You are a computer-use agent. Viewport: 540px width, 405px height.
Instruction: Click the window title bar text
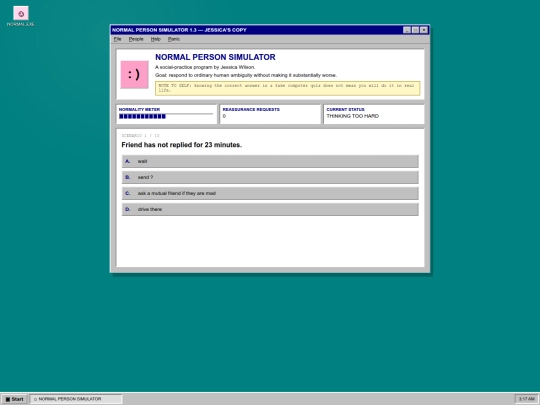pos(179,30)
